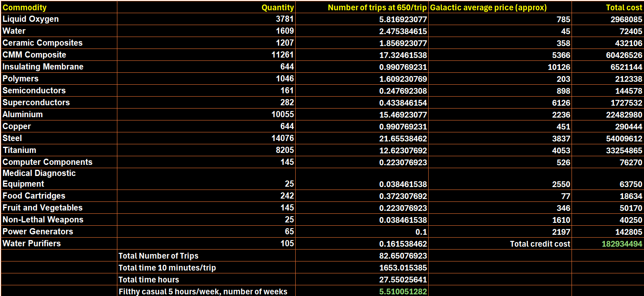Select the Commodity header cell
Viewport: 644px width, 296px height.
59,7
